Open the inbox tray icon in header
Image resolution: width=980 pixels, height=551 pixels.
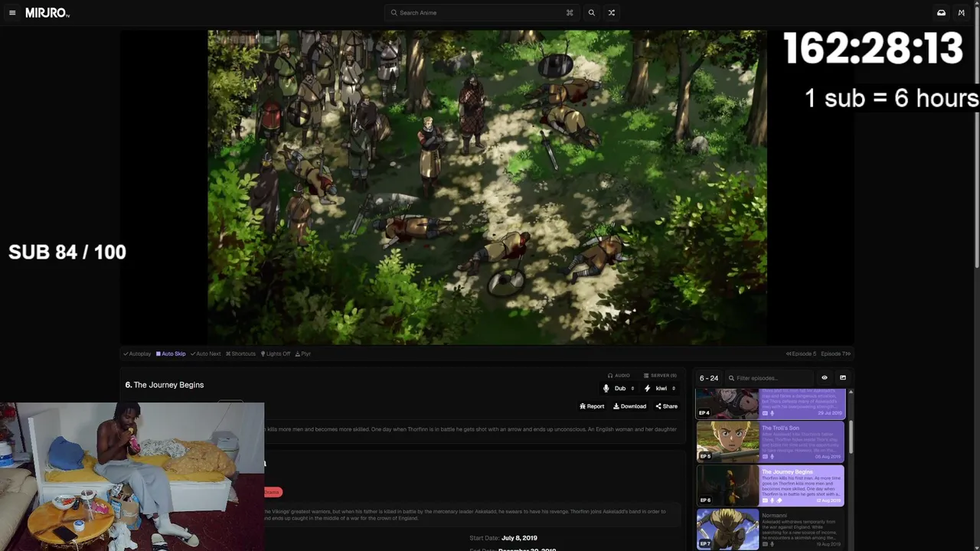pyautogui.click(x=941, y=13)
